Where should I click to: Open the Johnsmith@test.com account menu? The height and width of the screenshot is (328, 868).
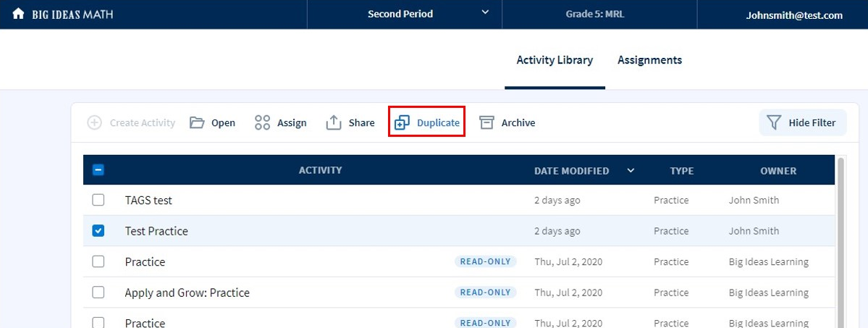793,14
